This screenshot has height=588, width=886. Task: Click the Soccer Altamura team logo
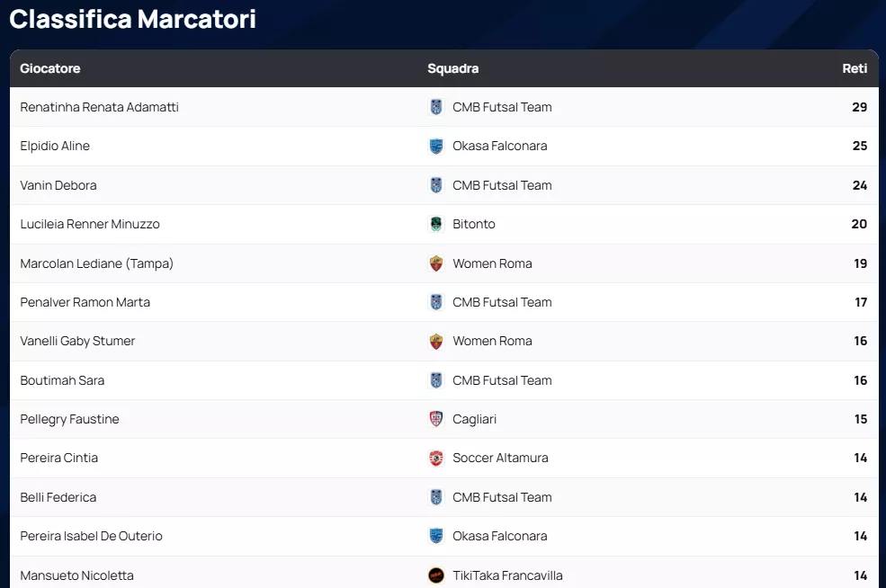click(x=436, y=459)
